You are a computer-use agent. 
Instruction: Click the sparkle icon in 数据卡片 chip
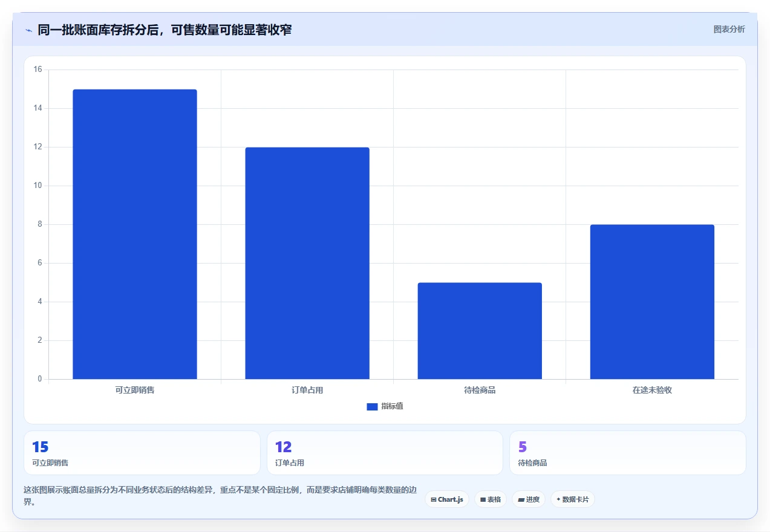558,499
